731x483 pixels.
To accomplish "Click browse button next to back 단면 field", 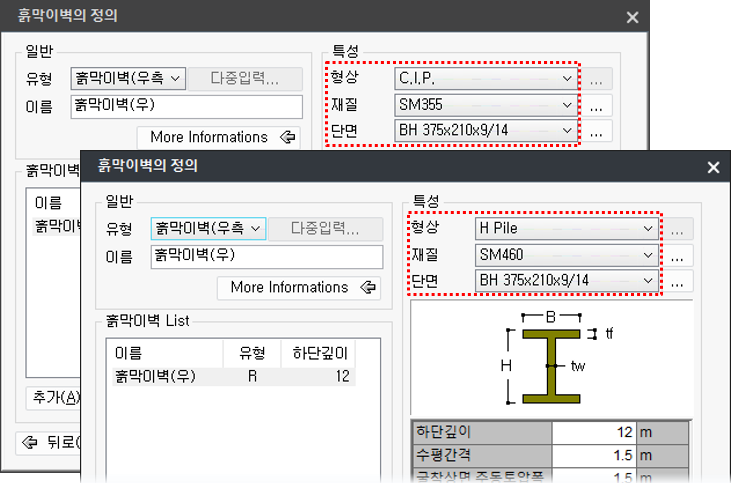I will pos(599,131).
